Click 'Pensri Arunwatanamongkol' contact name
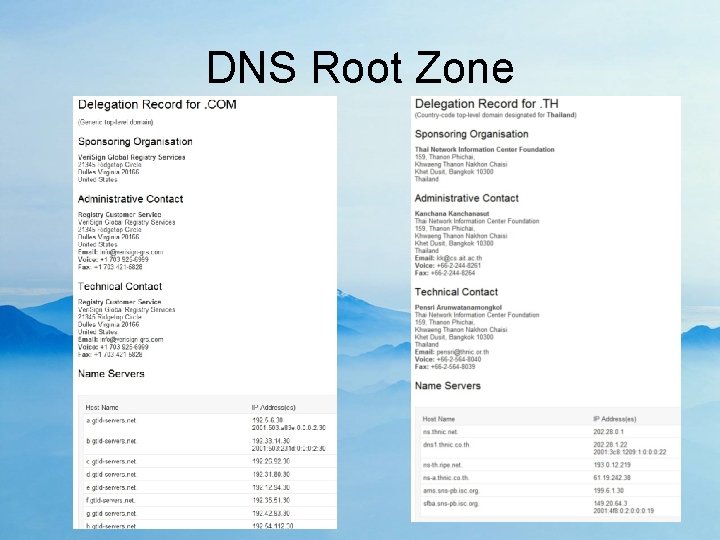The height and width of the screenshot is (540, 720). click(x=458, y=307)
